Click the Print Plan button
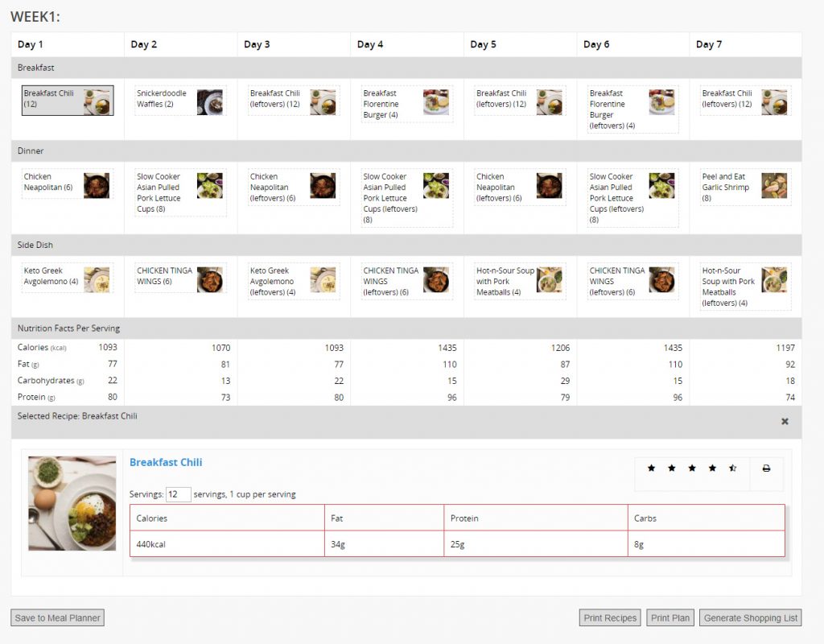824x644 pixels. 670,618
